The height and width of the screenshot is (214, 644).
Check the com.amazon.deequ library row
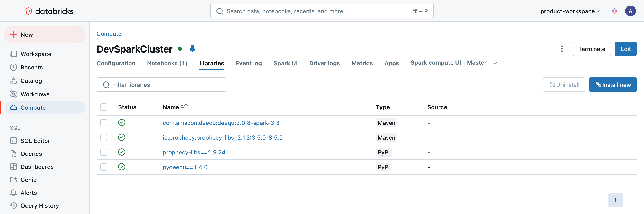pos(104,123)
